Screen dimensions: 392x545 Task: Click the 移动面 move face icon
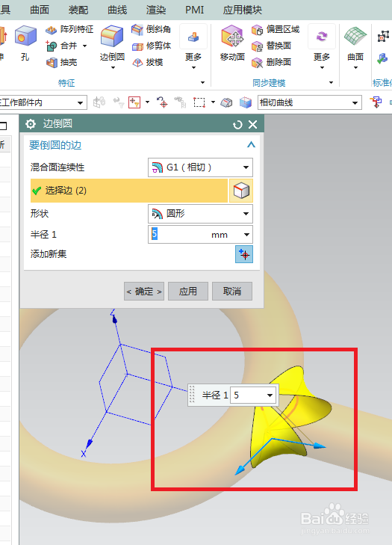coord(232,36)
